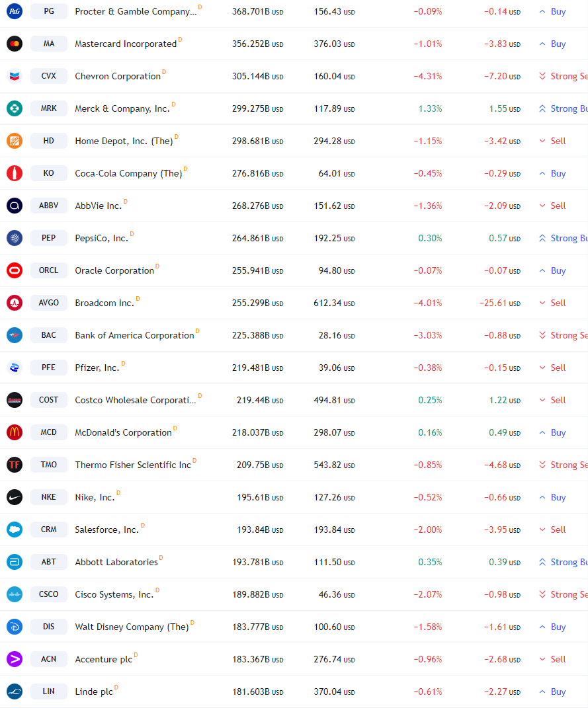Click the change value -4.31%

point(428,76)
